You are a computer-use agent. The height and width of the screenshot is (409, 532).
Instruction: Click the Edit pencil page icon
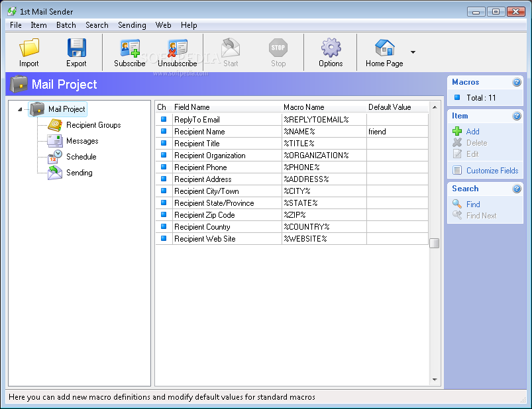457,154
